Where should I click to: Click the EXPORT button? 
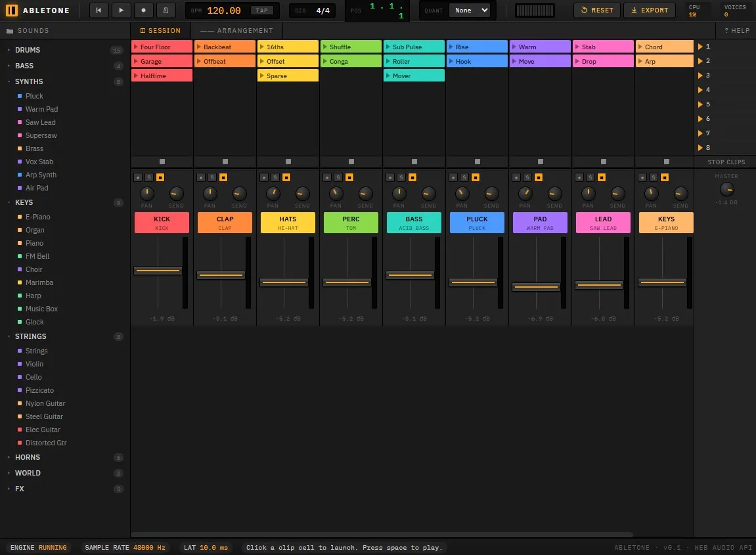[x=650, y=10]
